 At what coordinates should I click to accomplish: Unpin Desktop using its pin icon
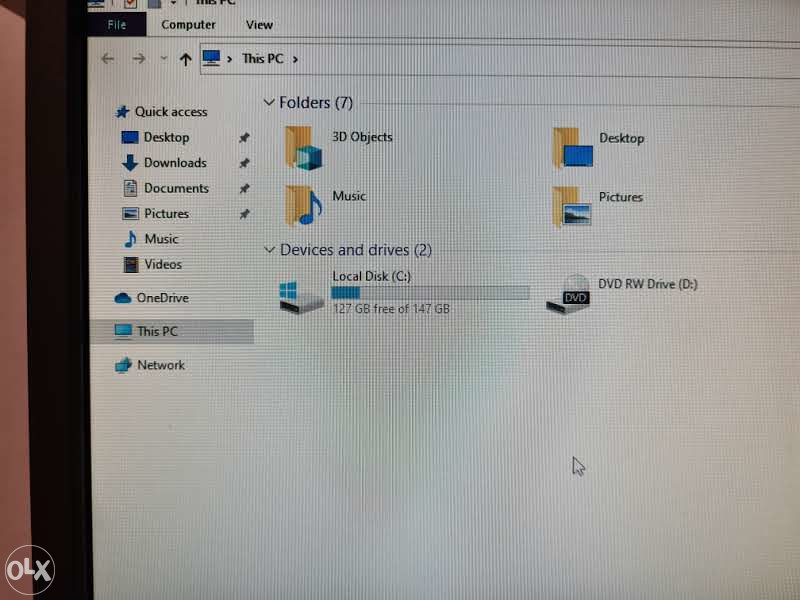click(244, 137)
